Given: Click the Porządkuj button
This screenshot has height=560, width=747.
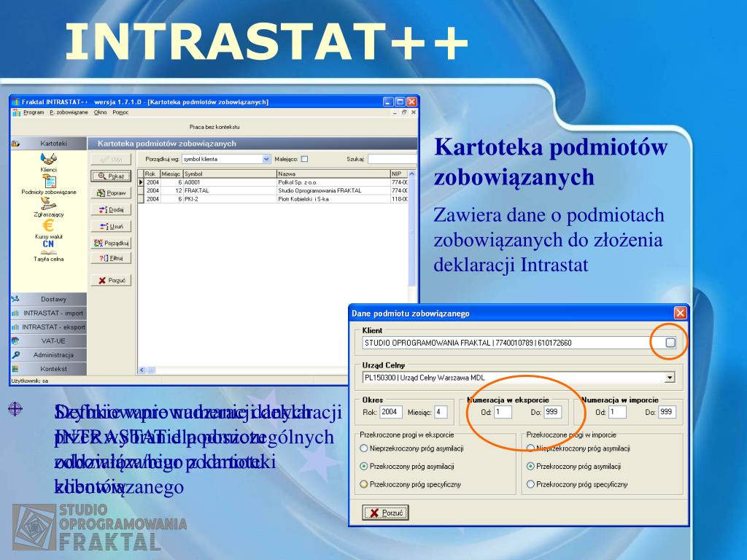Looking at the screenshot, I should [111, 243].
